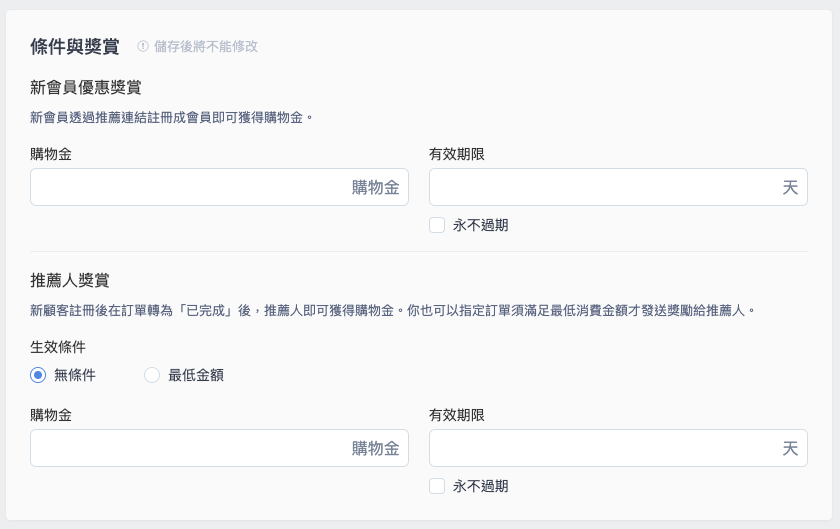This screenshot has height=529, width=840.
Task: Click the 新顧客註冊後在訂單轉為已完成 description text
Action: click(393, 310)
